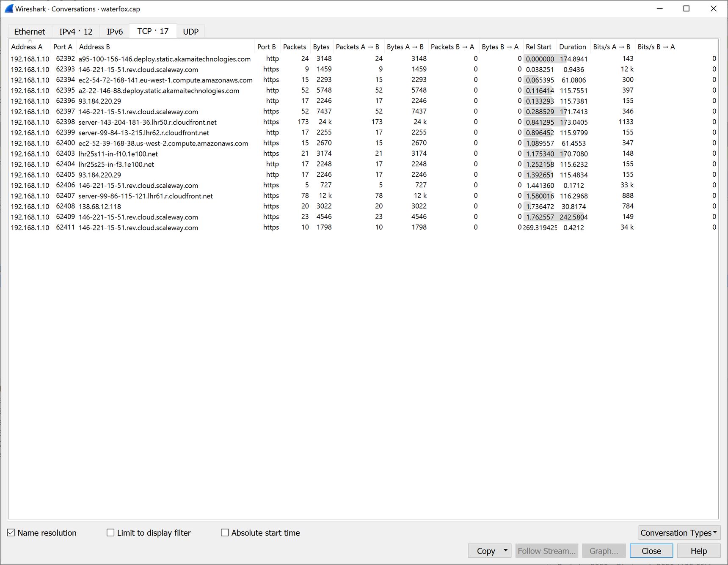728x565 pixels.
Task: Open the Conversation Types dropdown
Action: coord(679,533)
